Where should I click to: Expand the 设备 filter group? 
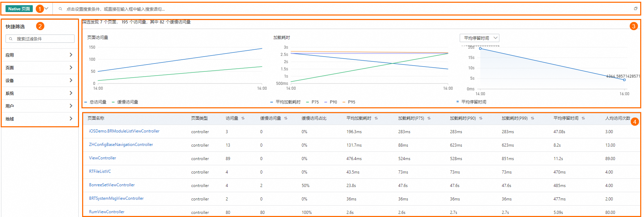40,80
